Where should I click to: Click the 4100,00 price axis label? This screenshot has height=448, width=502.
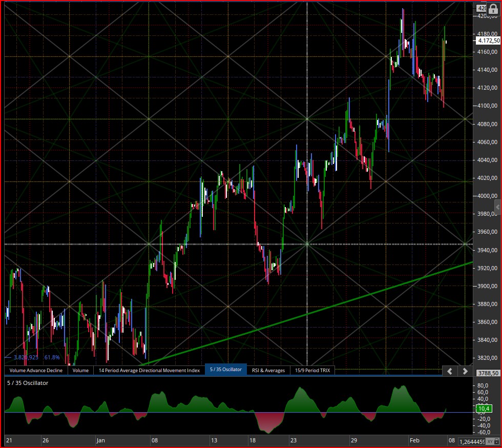(x=487, y=106)
